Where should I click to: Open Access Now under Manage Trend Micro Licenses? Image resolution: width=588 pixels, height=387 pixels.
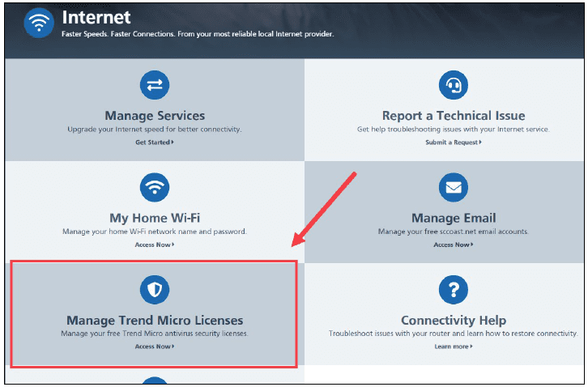point(155,347)
